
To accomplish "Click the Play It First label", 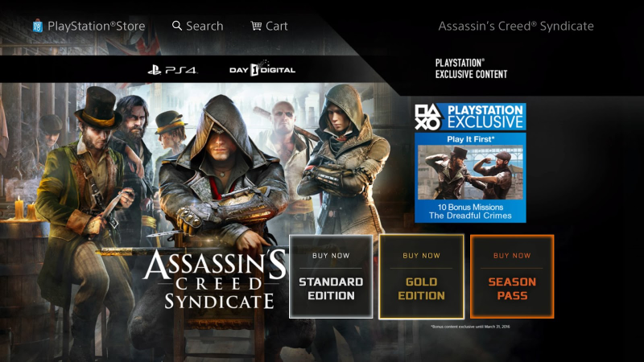I will [x=470, y=139].
